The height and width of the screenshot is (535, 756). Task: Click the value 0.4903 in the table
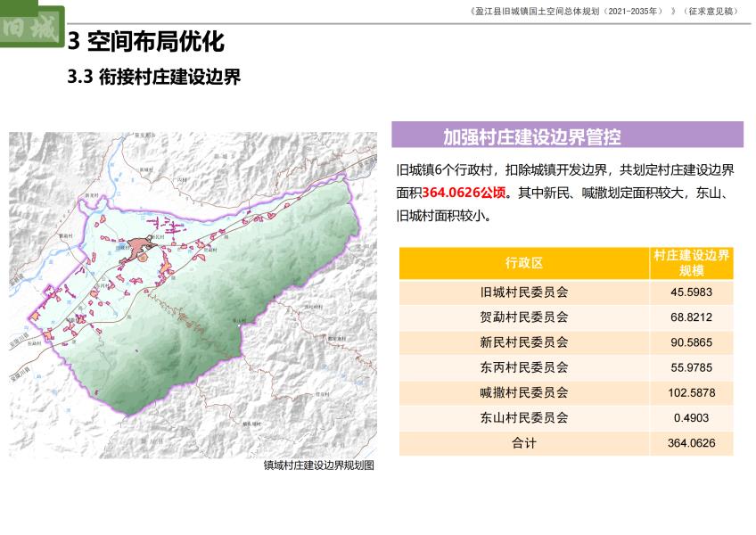(691, 417)
